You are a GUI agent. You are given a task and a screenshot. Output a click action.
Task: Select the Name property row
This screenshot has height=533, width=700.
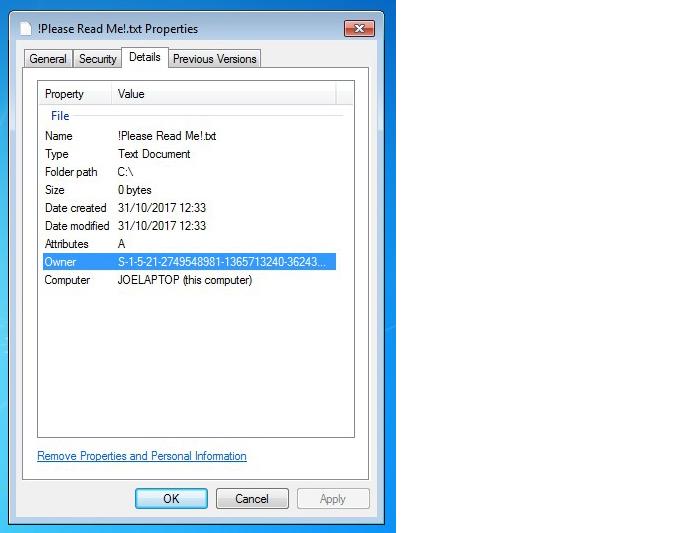189,136
